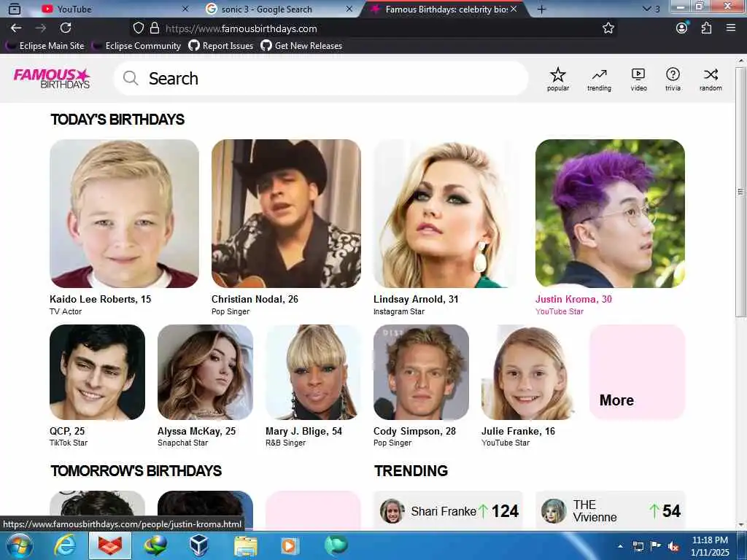This screenshot has height=560, width=747.
Task: Click the tracking protection shield icon
Action: click(138, 28)
